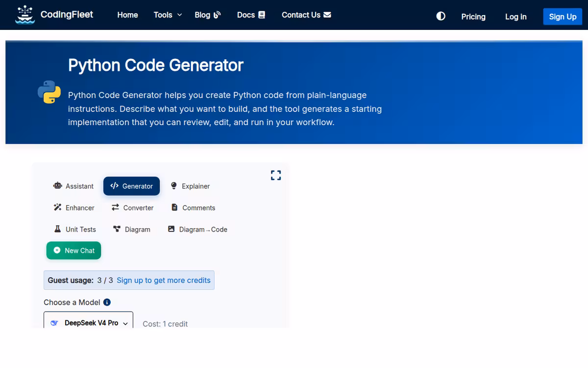Screen dimensions: 588x368
Task: Open the Unit Tests tab
Action: 74,229
